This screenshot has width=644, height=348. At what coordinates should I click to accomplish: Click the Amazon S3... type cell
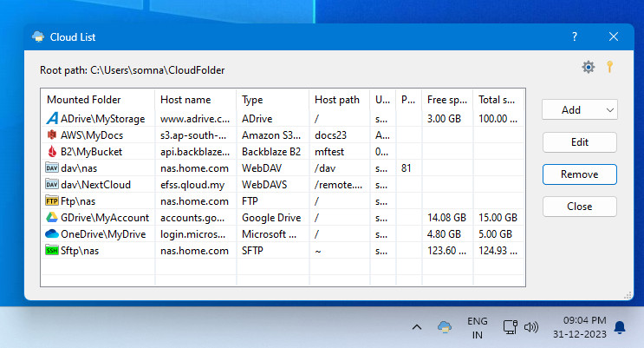pos(271,135)
